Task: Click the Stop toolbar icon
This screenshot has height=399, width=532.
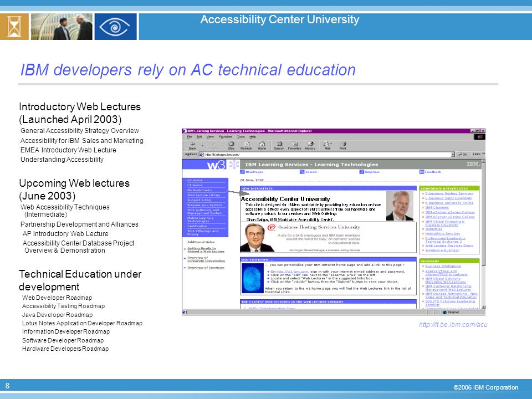Action: [x=231, y=146]
